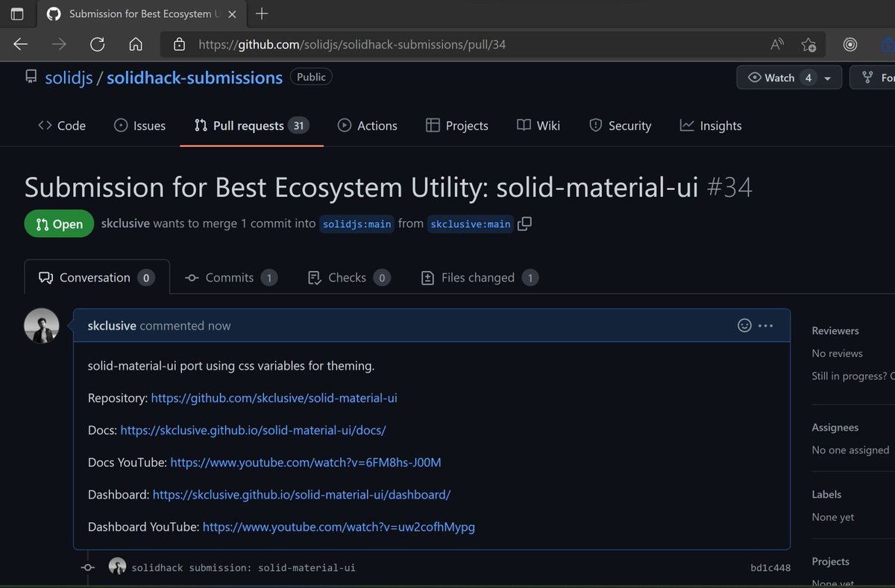
Task: Click the Reviewers sidebar heading
Action: tap(835, 330)
